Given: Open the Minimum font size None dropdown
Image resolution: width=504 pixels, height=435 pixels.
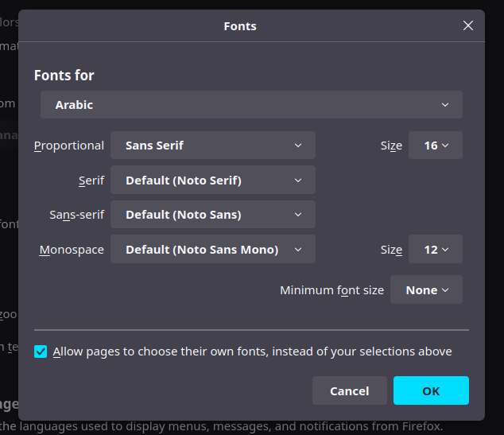Looking at the screenshot, I should (426, 289).
